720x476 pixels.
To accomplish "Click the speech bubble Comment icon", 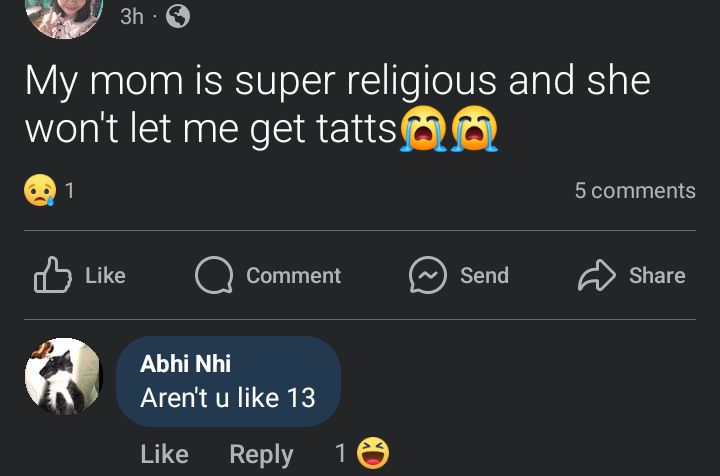I will pyautogui.click(x=213, y=275).
